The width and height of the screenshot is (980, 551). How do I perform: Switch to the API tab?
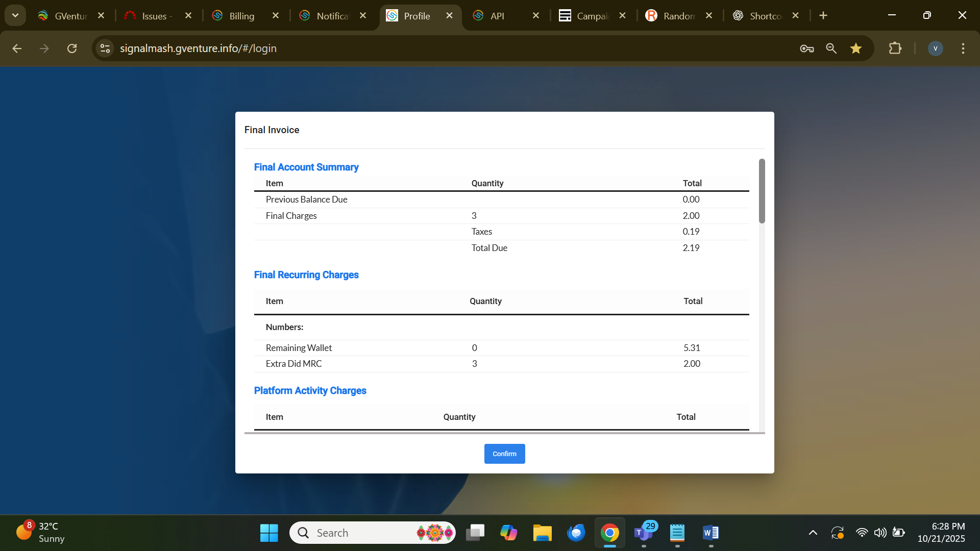497,16
